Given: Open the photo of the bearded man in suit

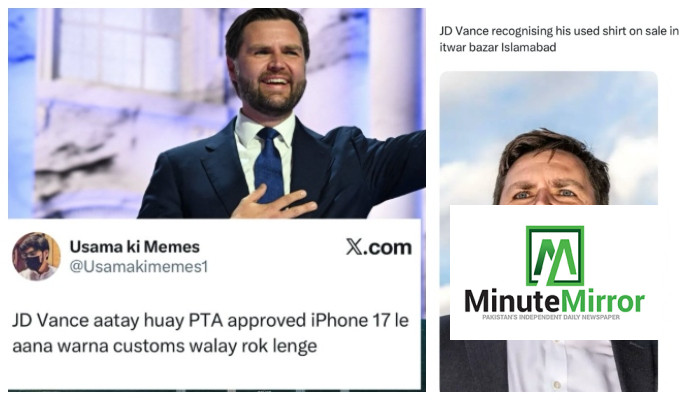Looking at the screenshot, I should coord(217,113).
